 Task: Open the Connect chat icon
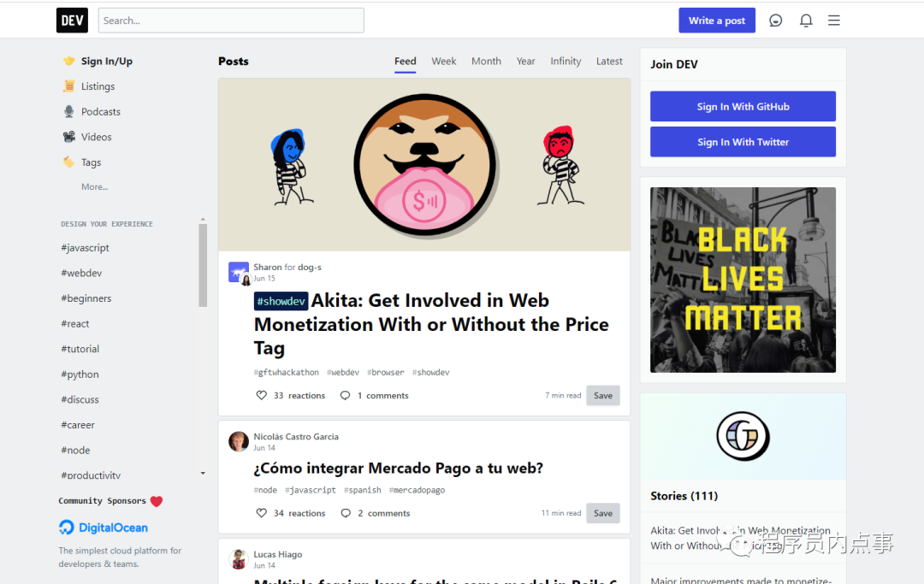click(775, 21)
